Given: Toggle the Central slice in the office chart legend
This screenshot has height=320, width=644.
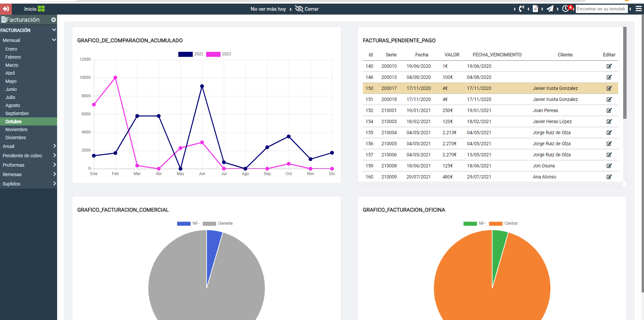Looking at the screenshot, I should click(x=503, y=223).
